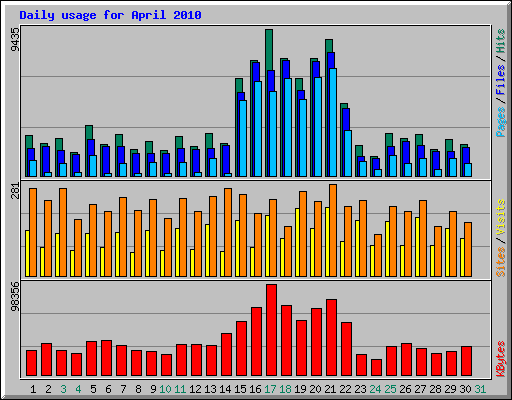Click the red KBytes bar above day 1

pos(31,363)
